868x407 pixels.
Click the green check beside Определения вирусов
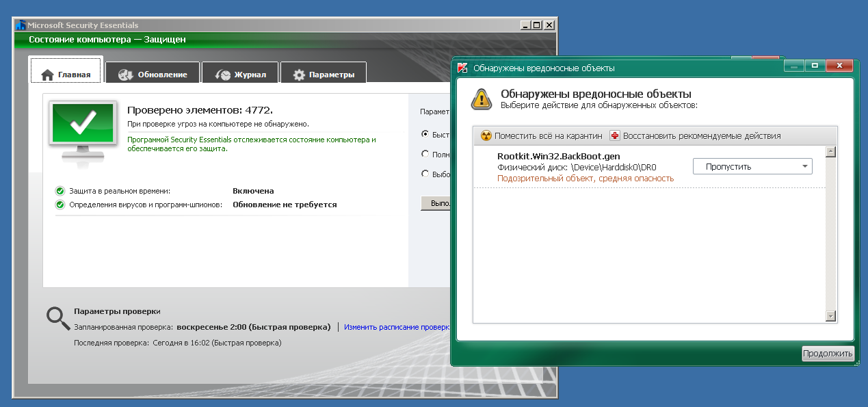(60, 205)
